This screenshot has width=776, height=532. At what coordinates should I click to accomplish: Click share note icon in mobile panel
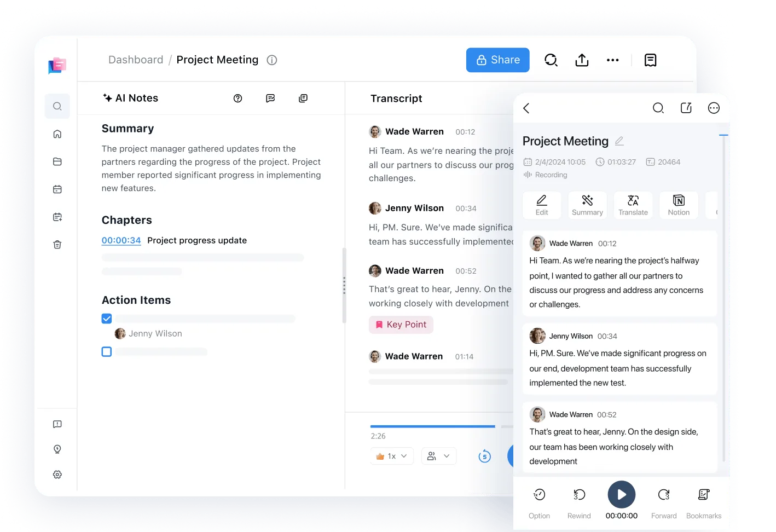tap(686, 108)
